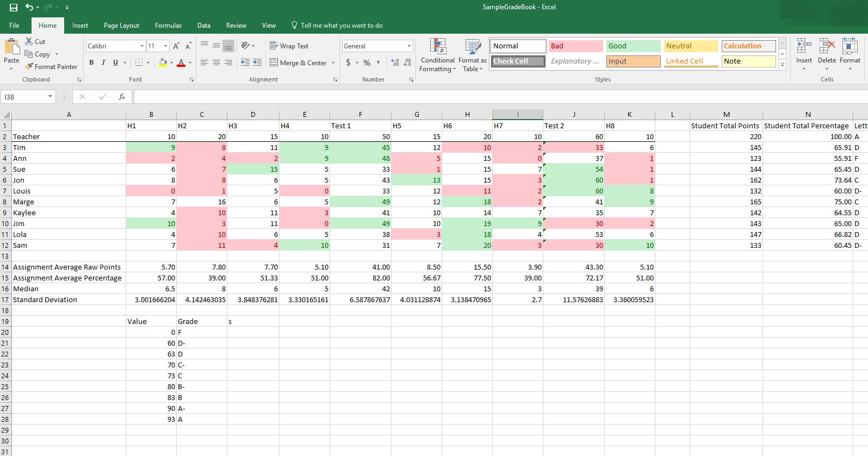The image size is (868, 456).
Task: Click the Format Painter brush icon
Action: [x=29, y=66]
